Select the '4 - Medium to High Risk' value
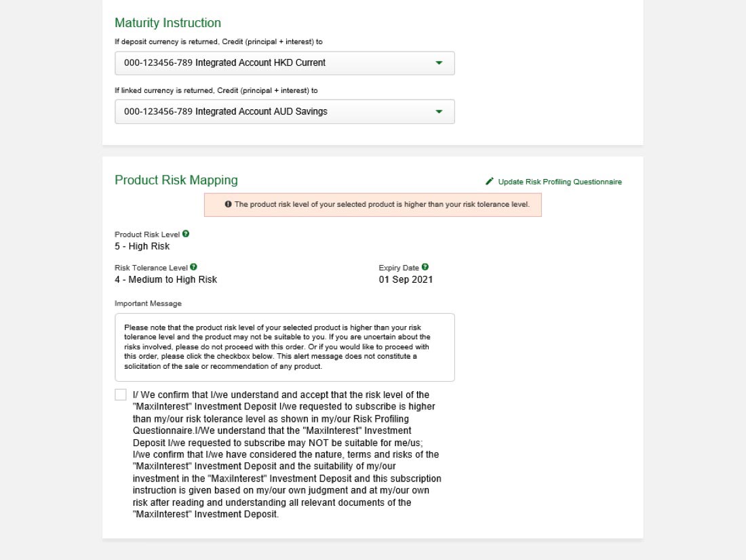The image size is (746, 560). (166, 279)
